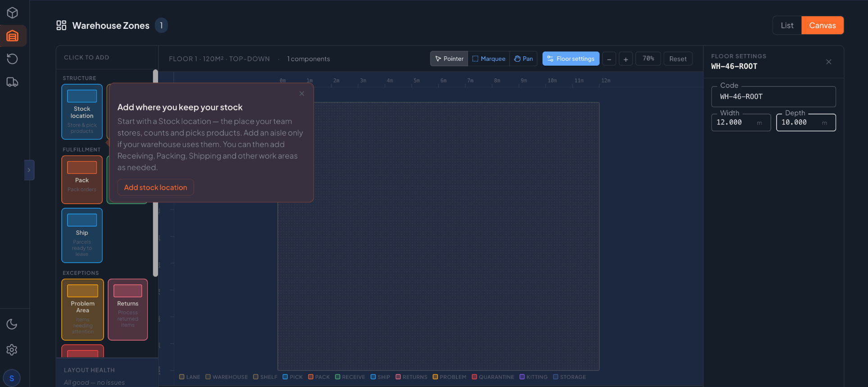Edit the Width input field
Screen dimensions: 868x387
tap(741, 123)
